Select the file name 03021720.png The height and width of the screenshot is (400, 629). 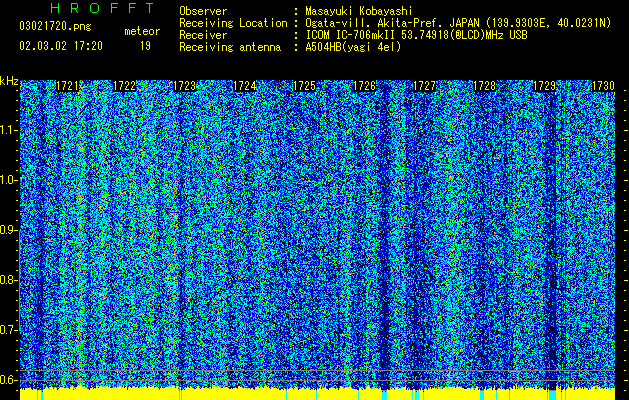[x=55, y=27]
